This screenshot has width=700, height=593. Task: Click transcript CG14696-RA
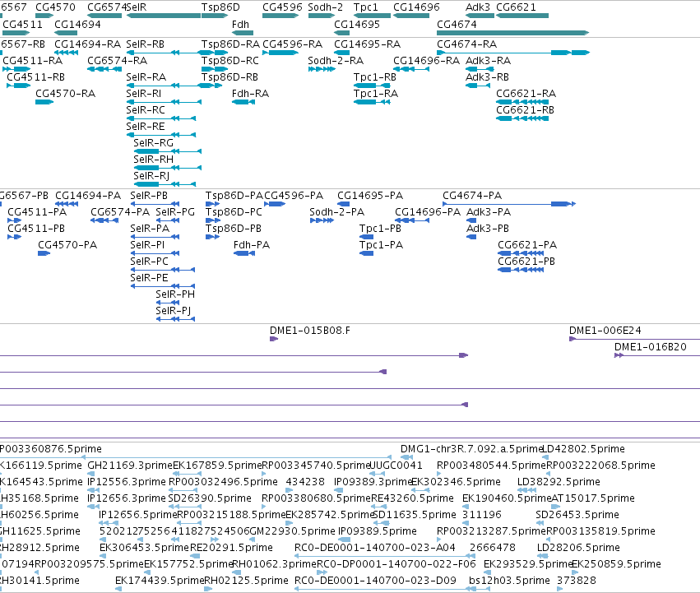(426, 61)
